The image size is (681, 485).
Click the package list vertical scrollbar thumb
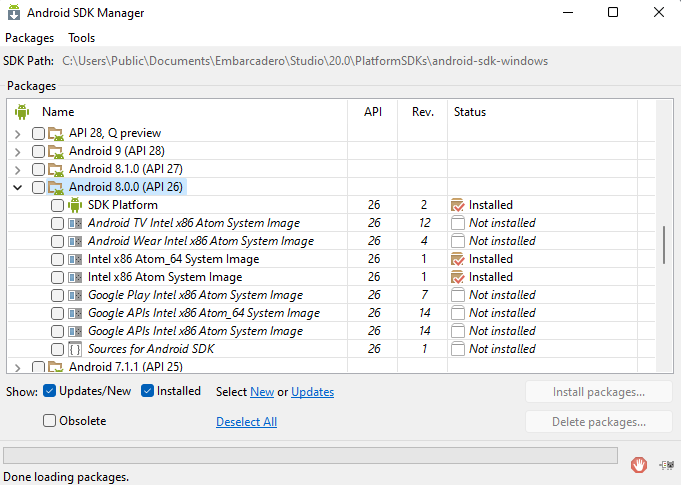pos(664,244)
